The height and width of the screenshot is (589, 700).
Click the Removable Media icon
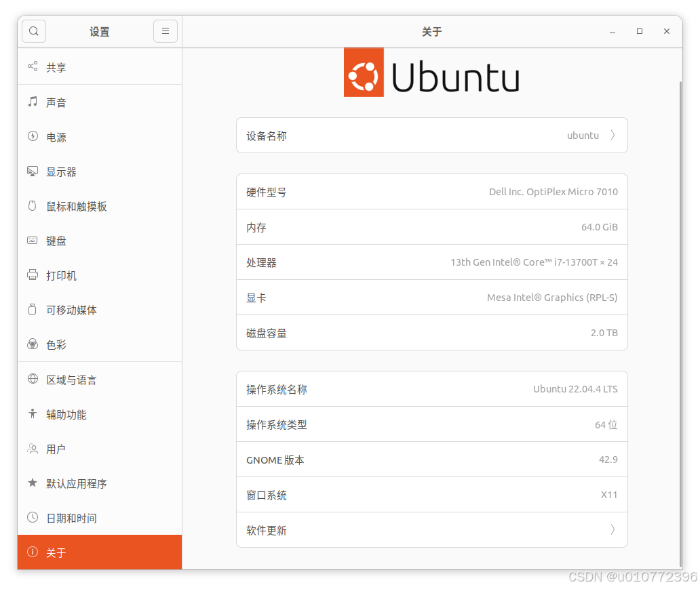click(x=33, y=309)
